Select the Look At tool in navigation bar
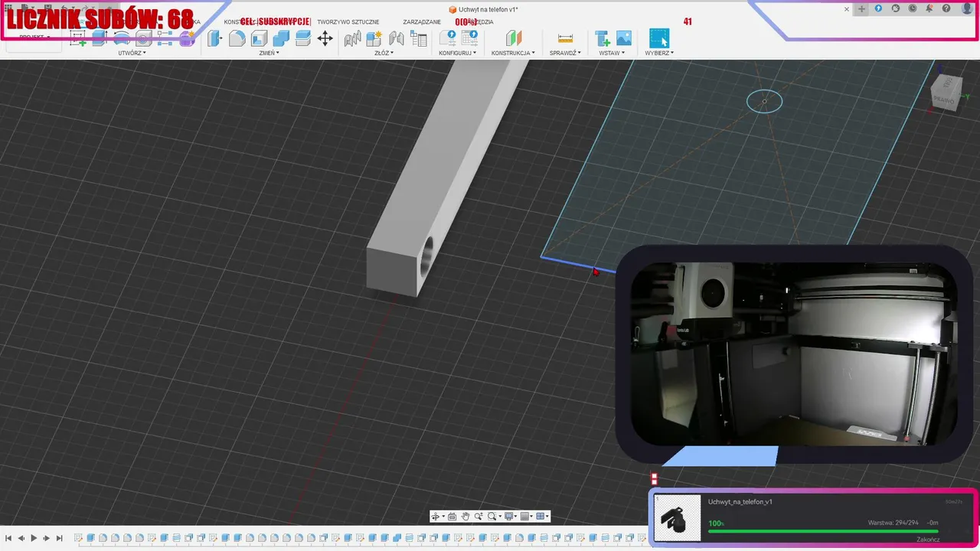980x551 pixels. point(452,517)
